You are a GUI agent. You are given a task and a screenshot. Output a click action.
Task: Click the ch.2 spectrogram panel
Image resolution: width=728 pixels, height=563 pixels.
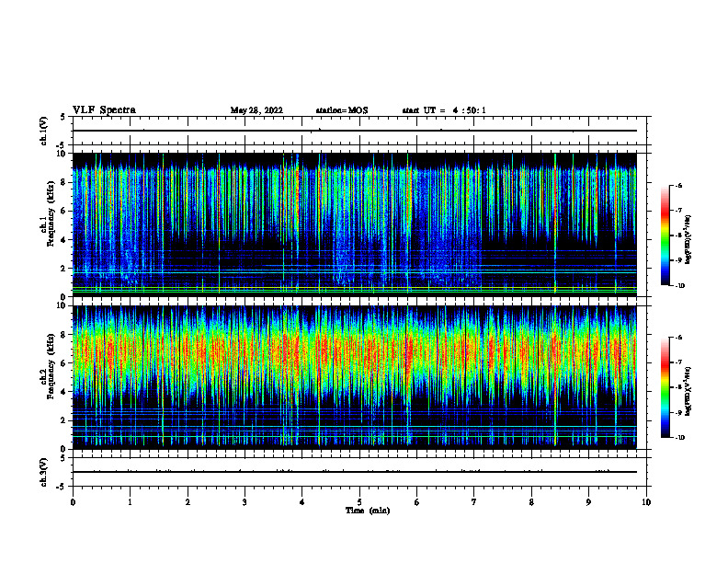point(355,377)
